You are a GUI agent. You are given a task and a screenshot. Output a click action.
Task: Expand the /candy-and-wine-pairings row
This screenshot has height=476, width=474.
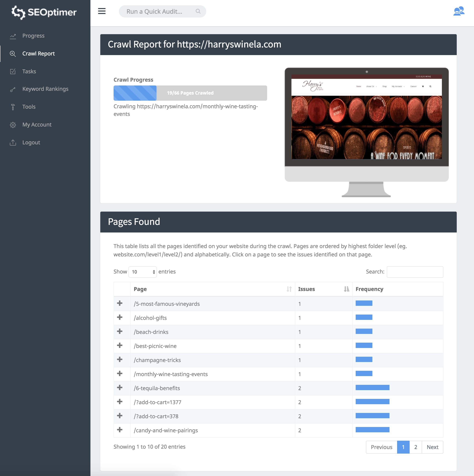(120, 429)
